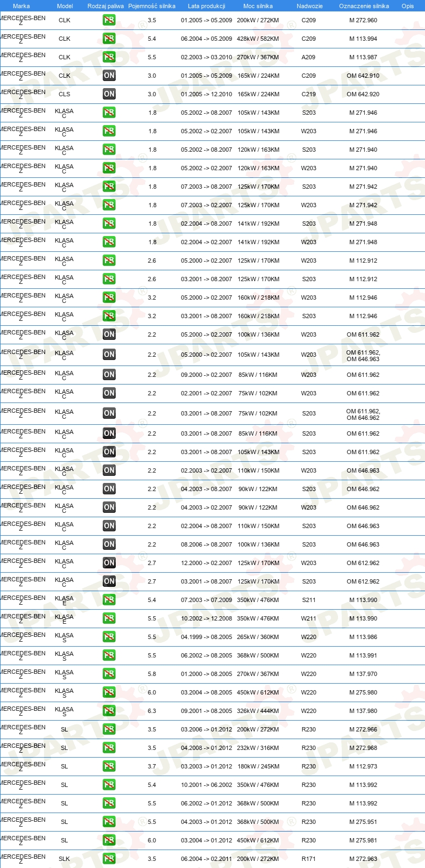Image resolution: width=425 pixels, height=868 pixels.
Task: Select diesel icon for W203 OM 611.962, OM 646.963
Action: 109,355
